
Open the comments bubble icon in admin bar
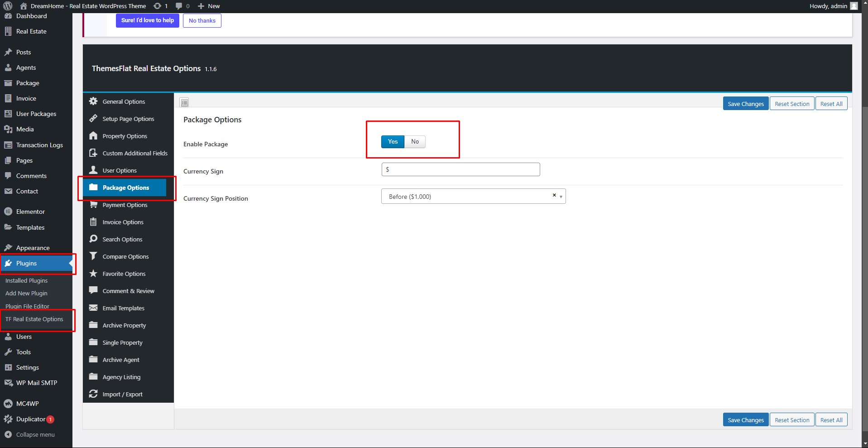tap(179, 6)
